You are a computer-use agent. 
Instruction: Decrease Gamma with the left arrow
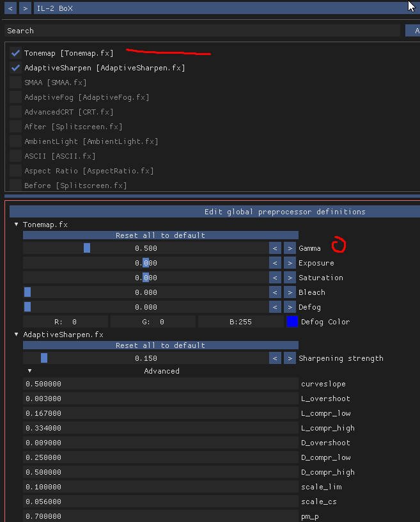click(275, 248)
